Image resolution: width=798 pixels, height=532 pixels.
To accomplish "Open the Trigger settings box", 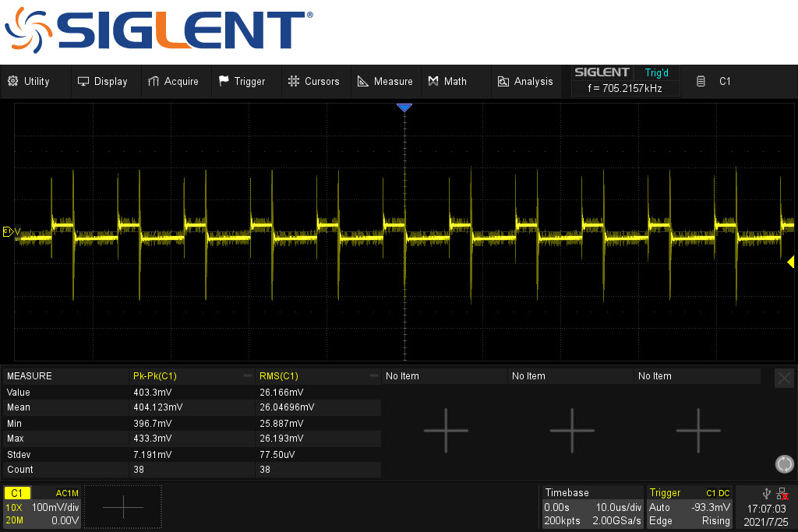I will click(x=690, y=506).
